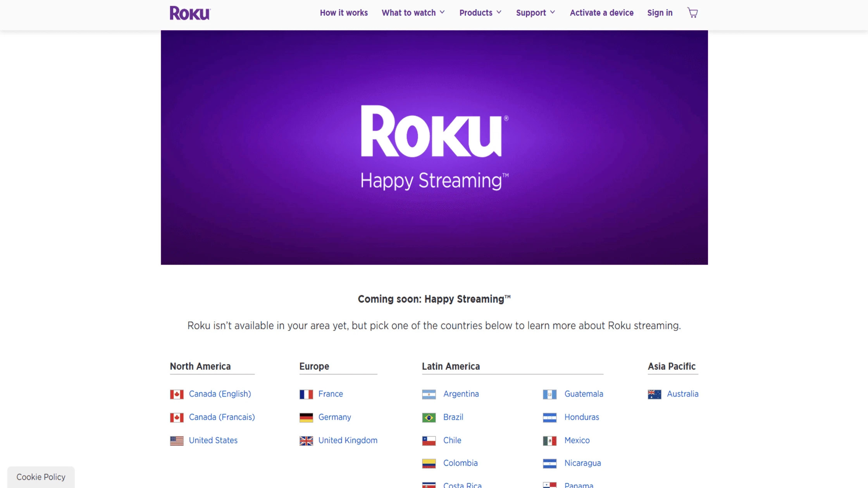Image resolution: width=868 pixels, height=488 pixels.
Task: Click the Chile flag icon
Action: point(429,440)
